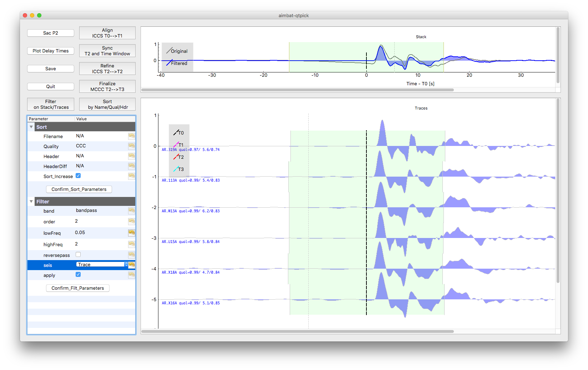Reset the seis parameter

[x=132, y=265]
